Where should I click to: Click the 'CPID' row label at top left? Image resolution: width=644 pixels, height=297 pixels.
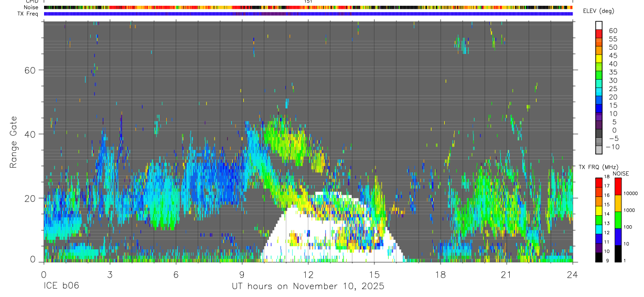click(32, 2)
